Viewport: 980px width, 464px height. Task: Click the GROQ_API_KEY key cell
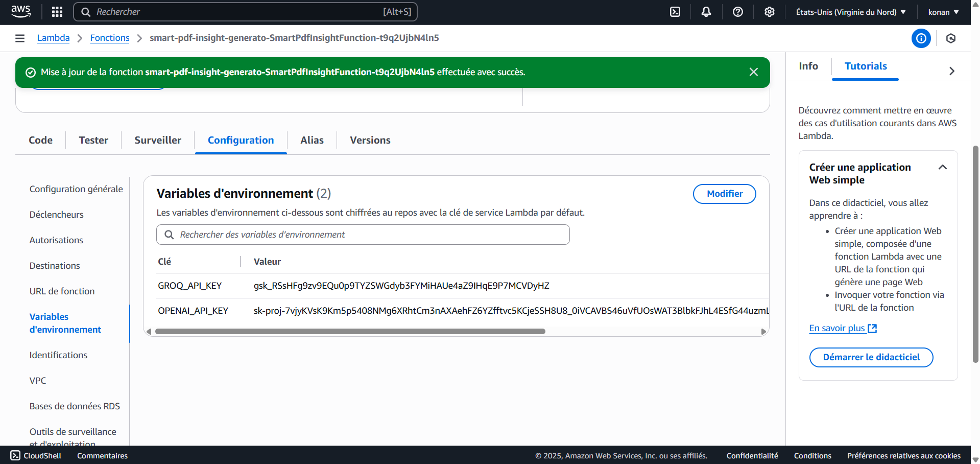[189, 286]
